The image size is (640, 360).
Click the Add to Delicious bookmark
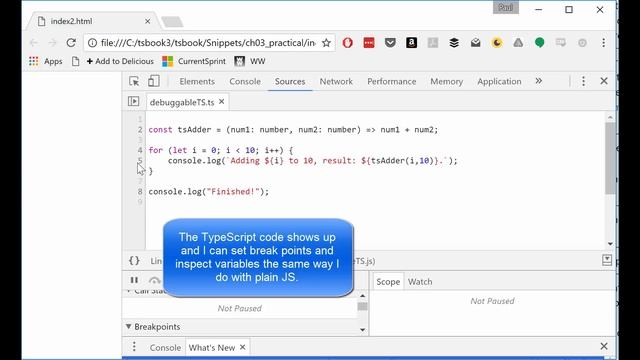click(x=120, y=61)
